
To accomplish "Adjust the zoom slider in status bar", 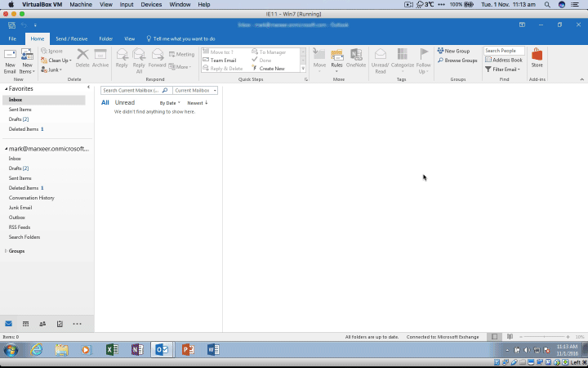I will pos(545,337).
